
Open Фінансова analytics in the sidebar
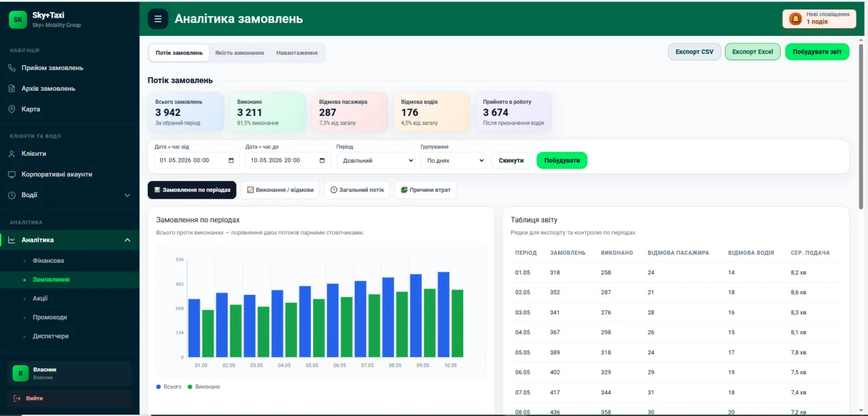click(48, 261)
